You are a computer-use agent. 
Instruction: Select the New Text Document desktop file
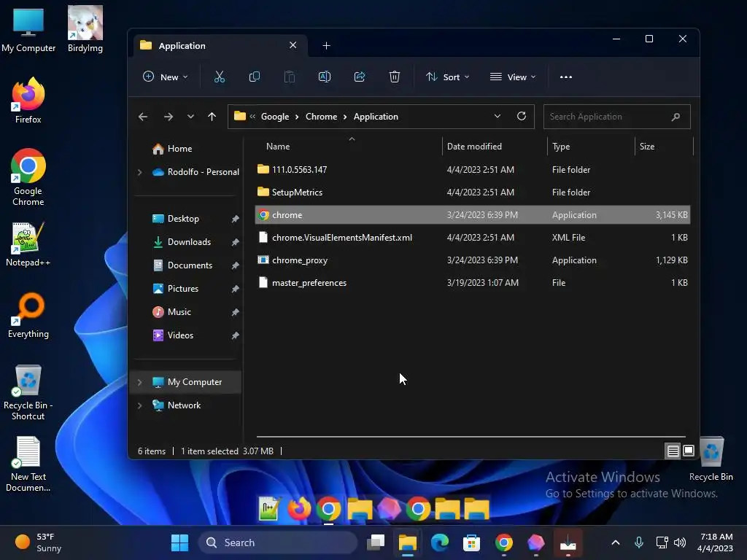[28, 464]
